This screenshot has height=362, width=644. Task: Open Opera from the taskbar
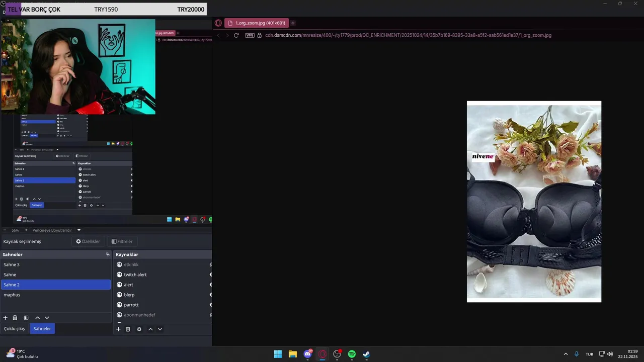point(323,354)
